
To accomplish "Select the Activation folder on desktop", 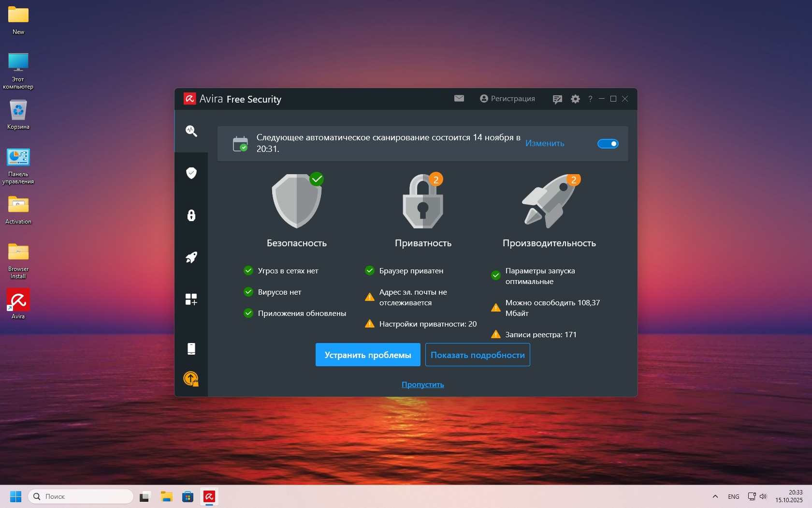I will coord(18,209).
